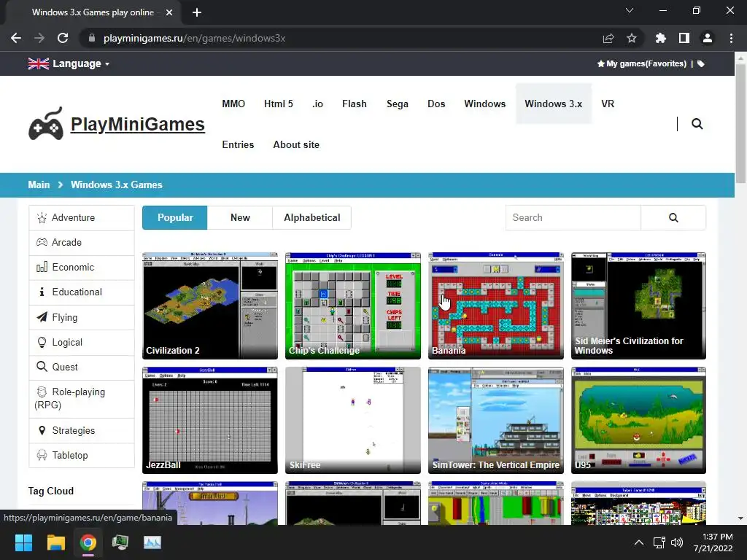This screenshot has height=560, width=747.
Task: Open the Chip's Challenge game thumbnail
Action: (353, 306)
